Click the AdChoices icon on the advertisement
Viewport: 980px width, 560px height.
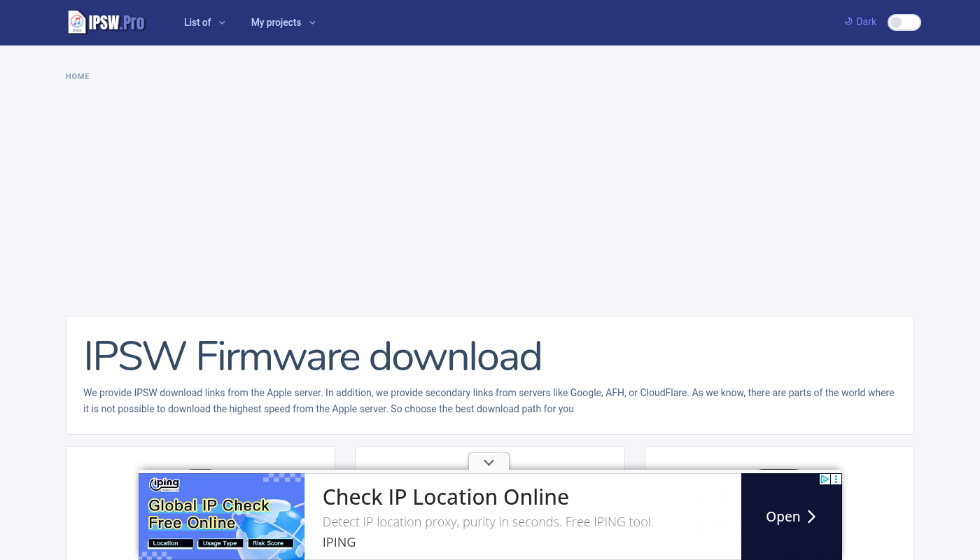point(824,479)
